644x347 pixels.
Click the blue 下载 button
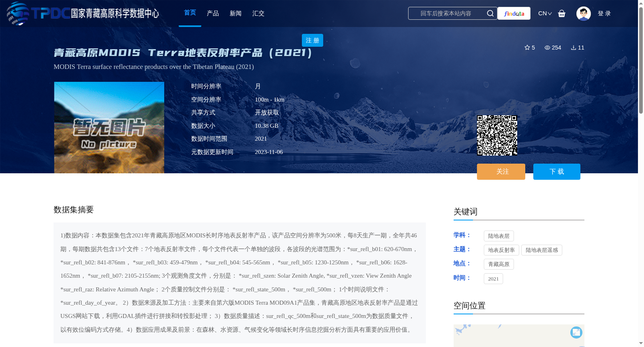(557, 172)
